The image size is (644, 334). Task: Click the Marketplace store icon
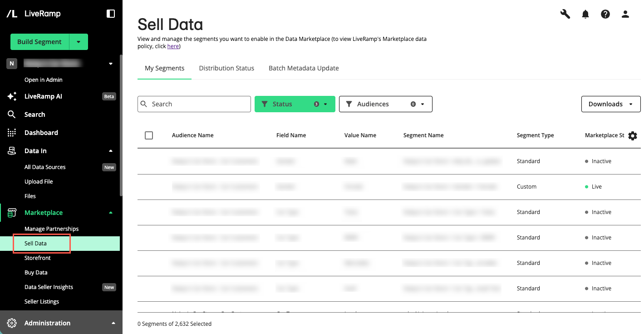pyautogui.click(x=12, y=213)
